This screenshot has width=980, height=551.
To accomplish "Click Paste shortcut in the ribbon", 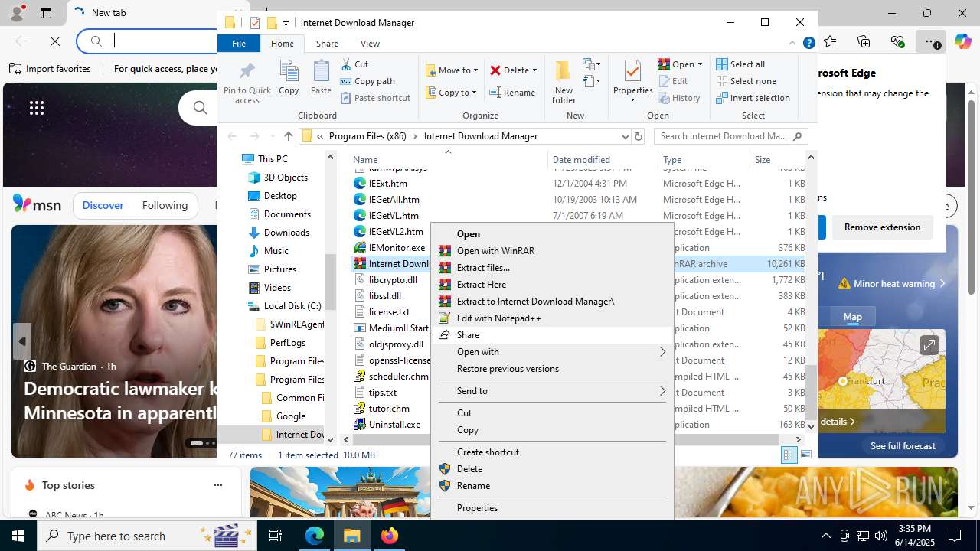I will tap(375, 98).
